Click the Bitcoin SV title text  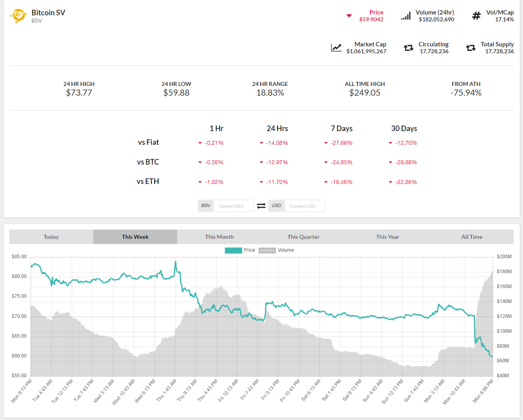(x=48, y=13)
